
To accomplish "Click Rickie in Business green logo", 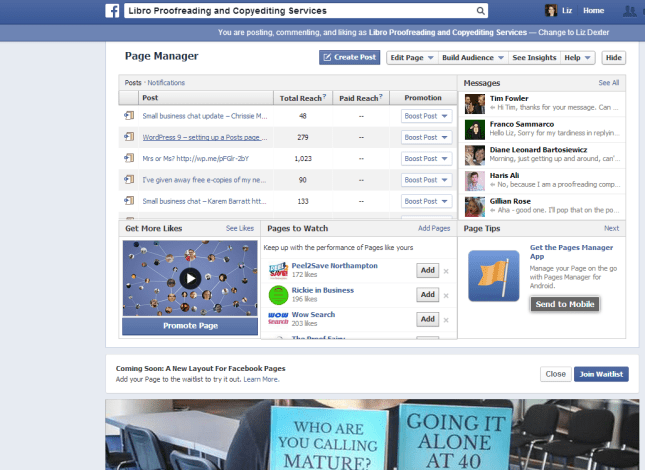I will 278,295.
